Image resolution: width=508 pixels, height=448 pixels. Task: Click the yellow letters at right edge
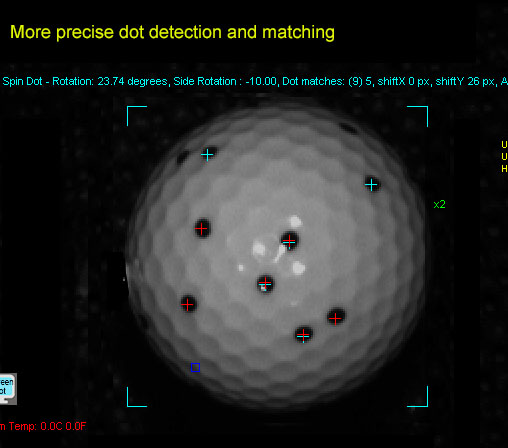pyautogui.click(x=504, y=157)
